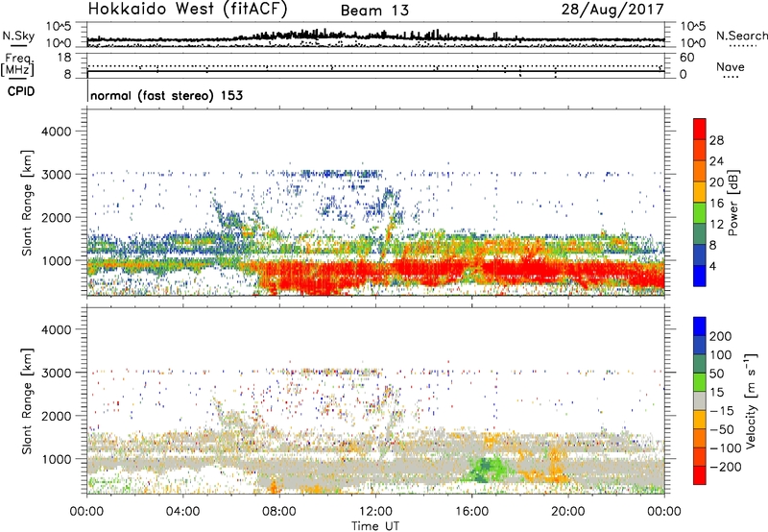
Task: Click the '4' power colorbar tick
Action: pos(713,266)
